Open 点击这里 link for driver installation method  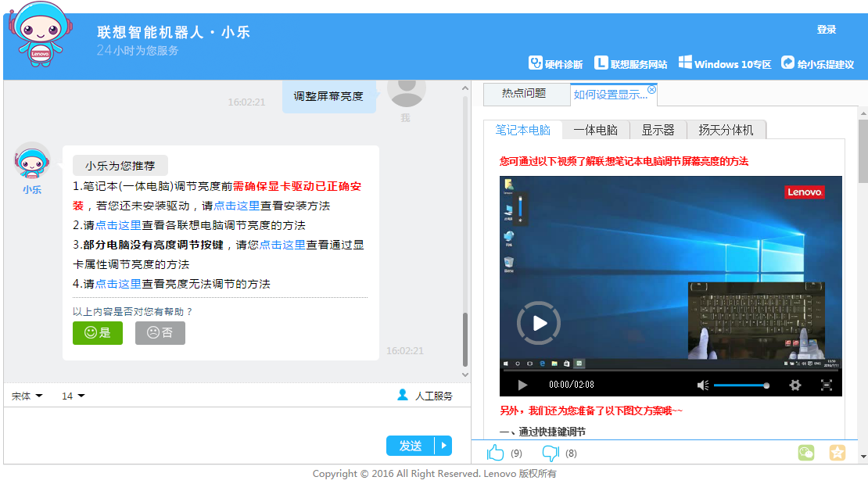coord(236,206)
